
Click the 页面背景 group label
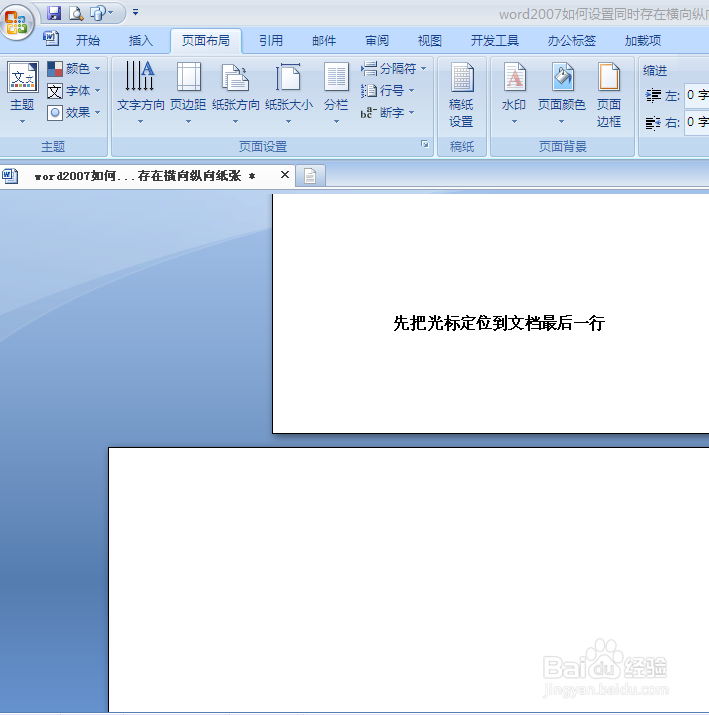pos(563,146)
